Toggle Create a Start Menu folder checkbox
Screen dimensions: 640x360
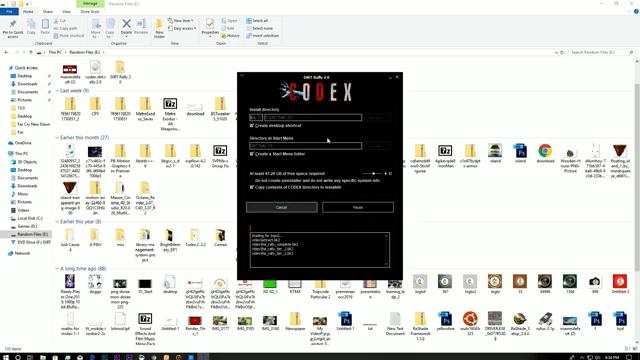pos(252,154)
